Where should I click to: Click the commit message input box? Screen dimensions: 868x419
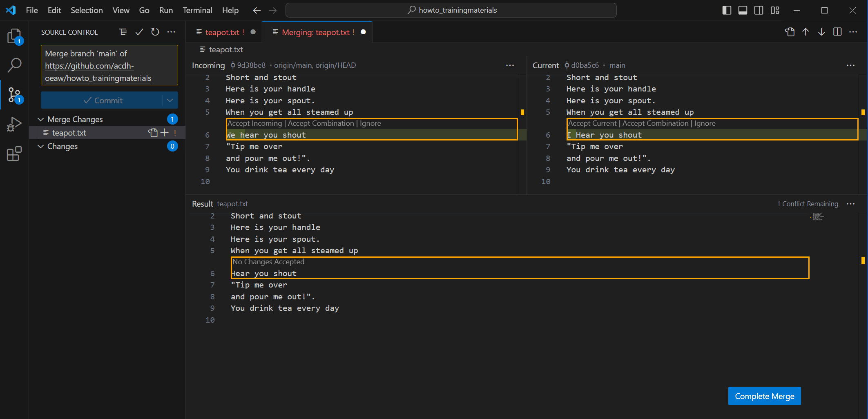click(x=109, y=65)
